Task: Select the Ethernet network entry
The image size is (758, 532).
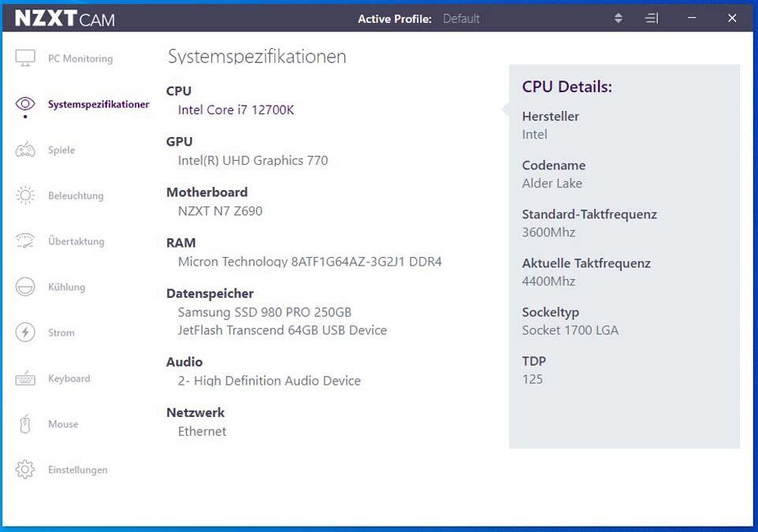Action: [202, 431]
